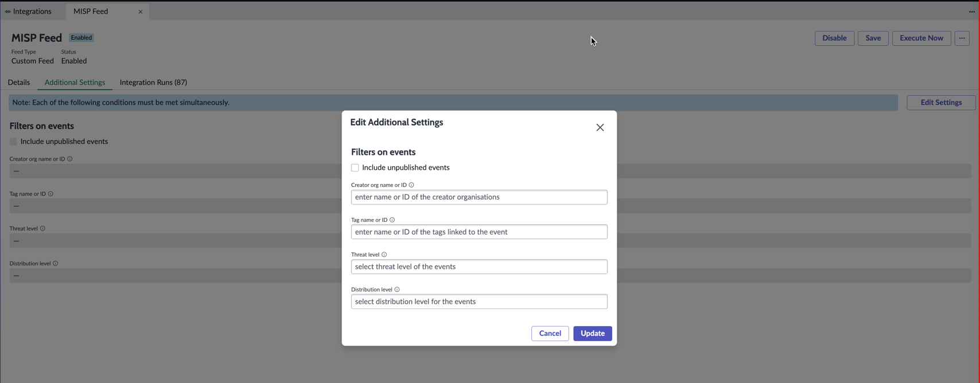Screen dimensions: 980x383
Task: Click Execute Now button
Action: point(921,38)
